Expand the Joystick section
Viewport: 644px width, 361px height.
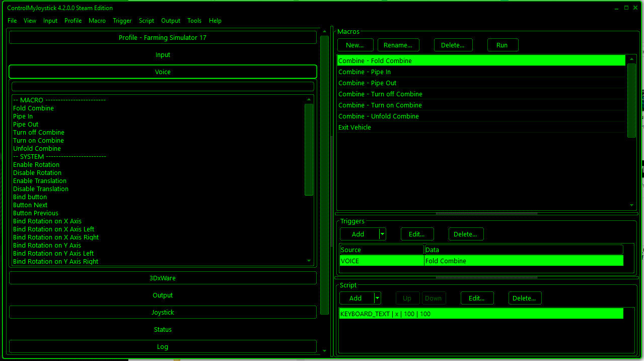163,312
